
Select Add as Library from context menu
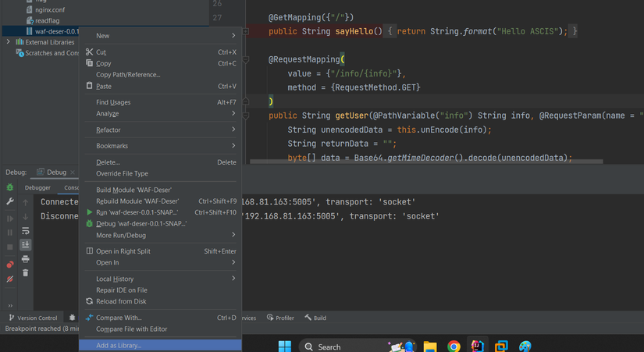tap(119, 346)
